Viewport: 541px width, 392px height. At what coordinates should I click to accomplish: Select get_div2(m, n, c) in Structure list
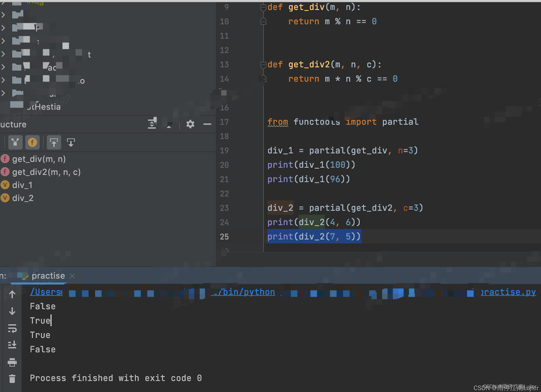point(46,172)
